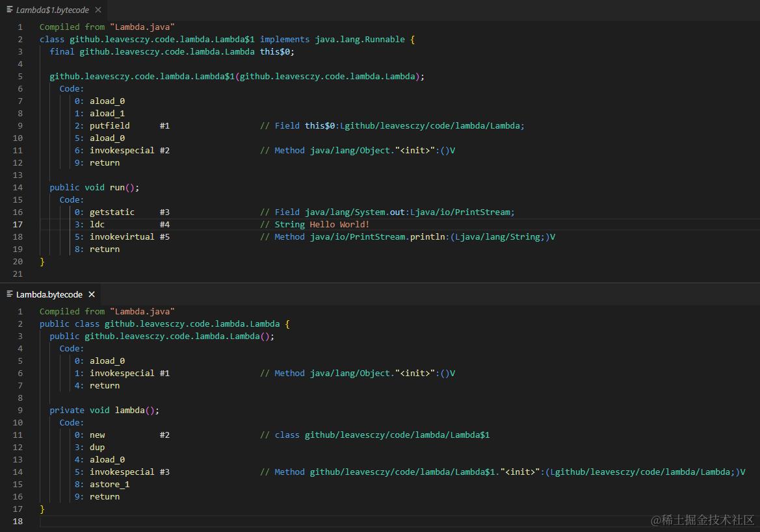Click the file icon on Lambda.bytecode tab
The height and width of the screenshot is (532, 760).
tap(10, 294)
